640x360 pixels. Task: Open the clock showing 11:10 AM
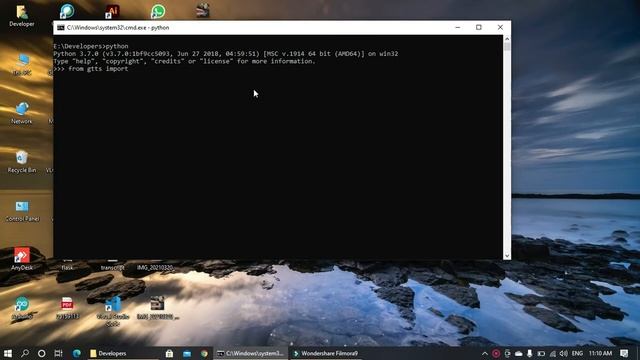(x=600, y=353)
